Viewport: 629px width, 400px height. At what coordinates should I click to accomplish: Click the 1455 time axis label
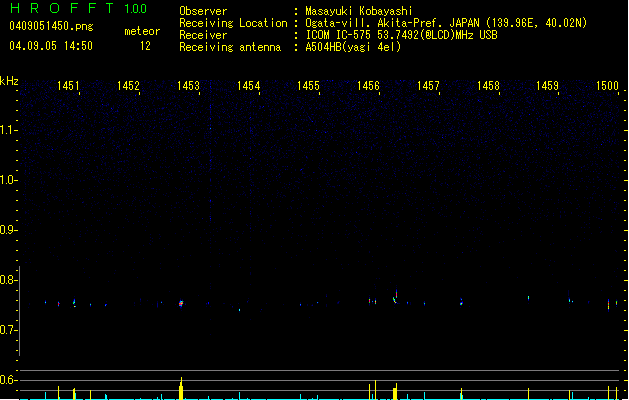308,86
